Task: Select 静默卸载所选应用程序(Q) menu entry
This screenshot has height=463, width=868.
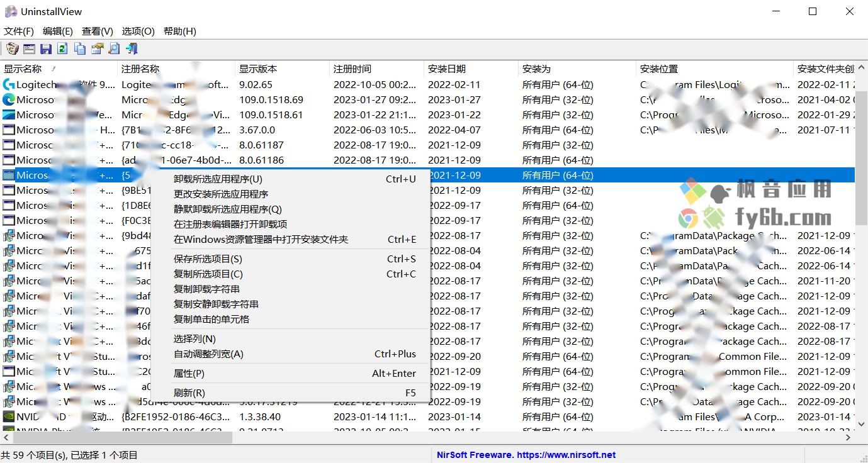Action: pyautogui.click(x=290, y=209)
